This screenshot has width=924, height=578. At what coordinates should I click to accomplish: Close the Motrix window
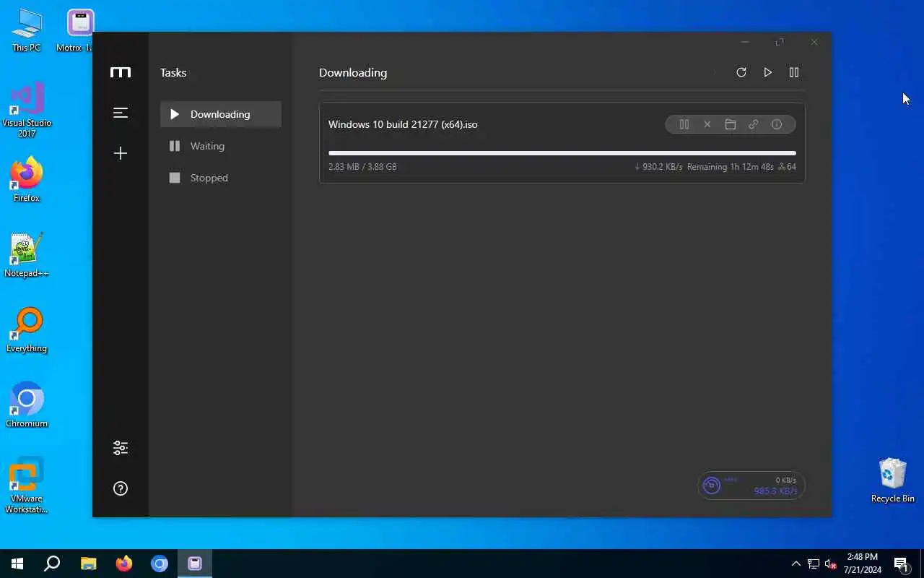(x=814, y=42)
